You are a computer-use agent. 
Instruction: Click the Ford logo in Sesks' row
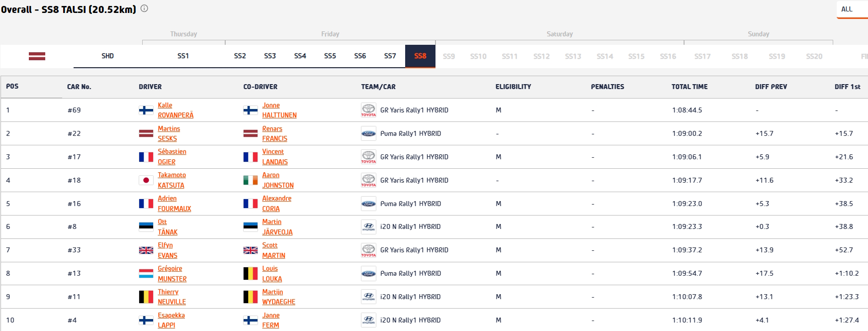[x=368, y=133]
